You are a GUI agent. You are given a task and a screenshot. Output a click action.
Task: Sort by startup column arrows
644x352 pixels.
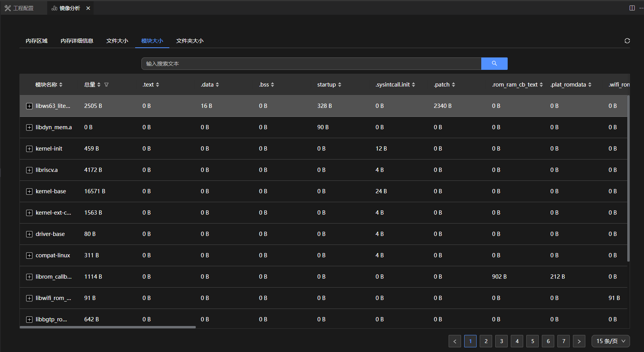(x=339, y=85)
